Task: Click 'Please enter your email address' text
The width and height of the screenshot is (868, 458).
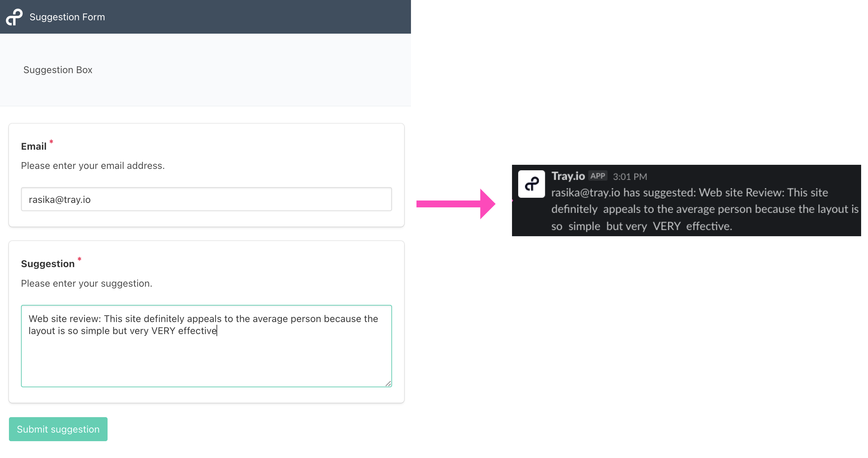Action: [x=93, y=165]
